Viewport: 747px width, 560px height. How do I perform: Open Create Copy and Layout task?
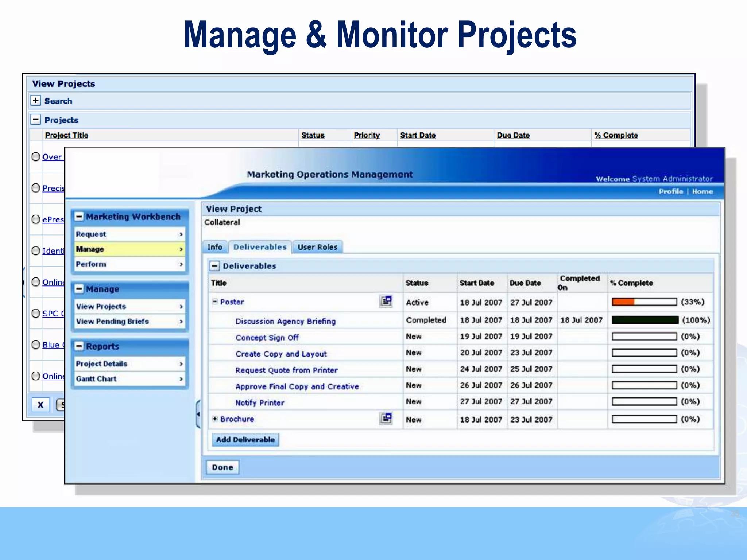[x=281, y=354]
